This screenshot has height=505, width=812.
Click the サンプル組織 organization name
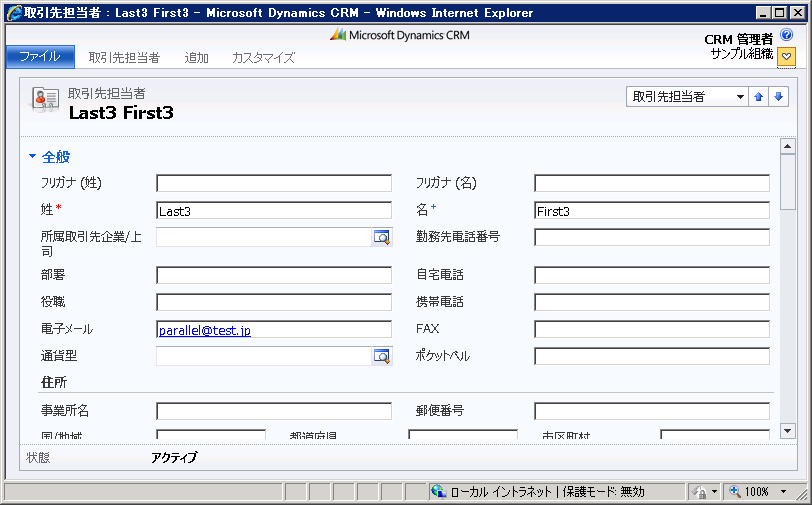point(742,54)
